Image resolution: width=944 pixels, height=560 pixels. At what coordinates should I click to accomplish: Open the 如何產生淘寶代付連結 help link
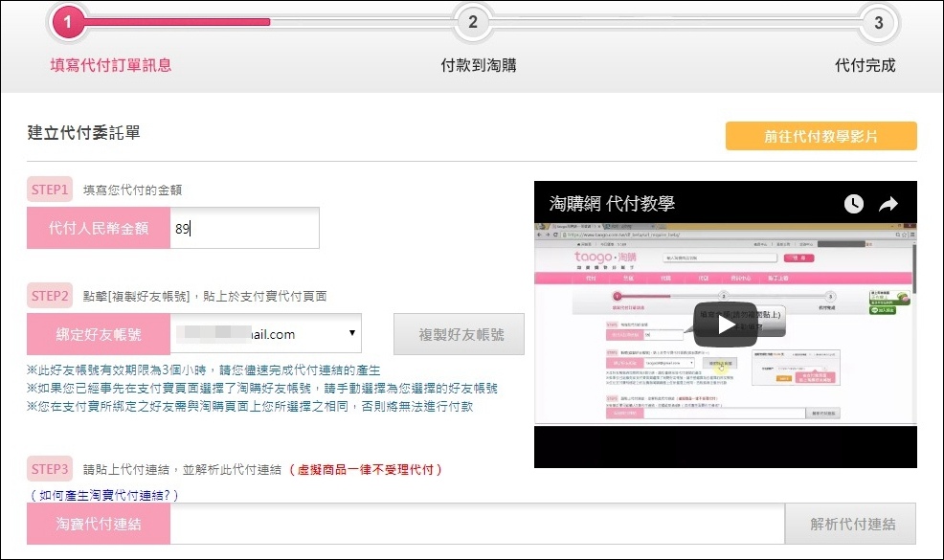104,496
